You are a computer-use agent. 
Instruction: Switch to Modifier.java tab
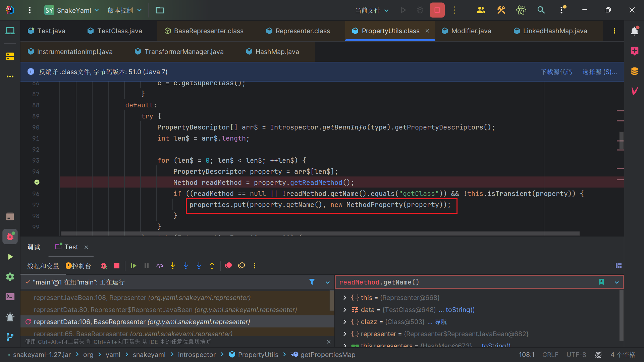tap(467, 31)
